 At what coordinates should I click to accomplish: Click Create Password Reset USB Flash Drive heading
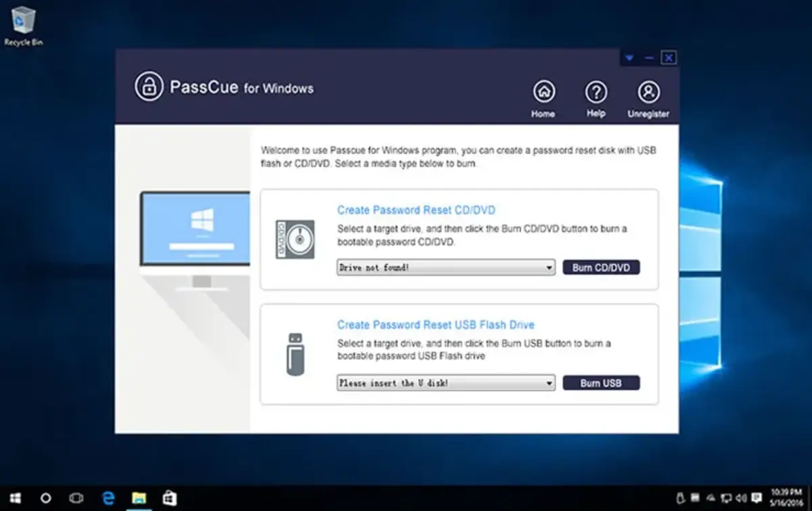(x=436, y=325)
